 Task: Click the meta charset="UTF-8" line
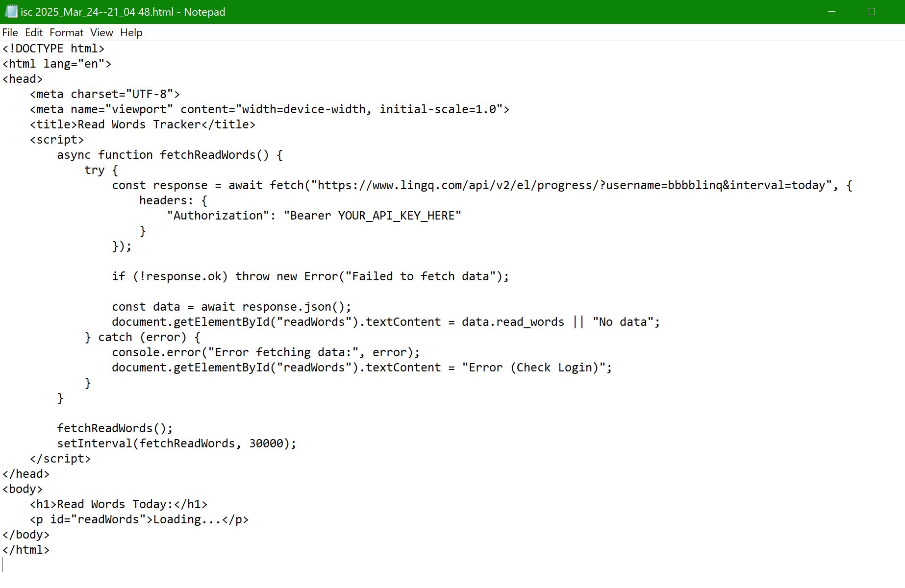click(x=105, y=94)
